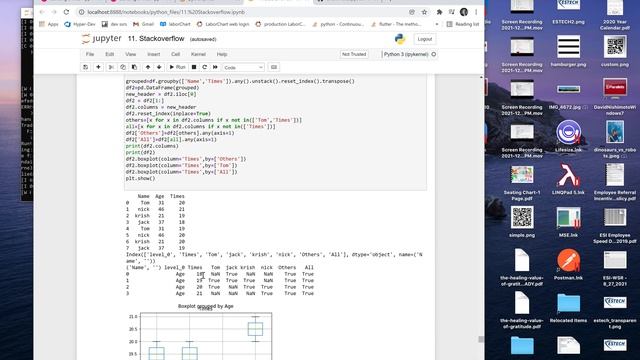Click the Not Trusted button
Viewport: 640px width, 360px height.
354,54
